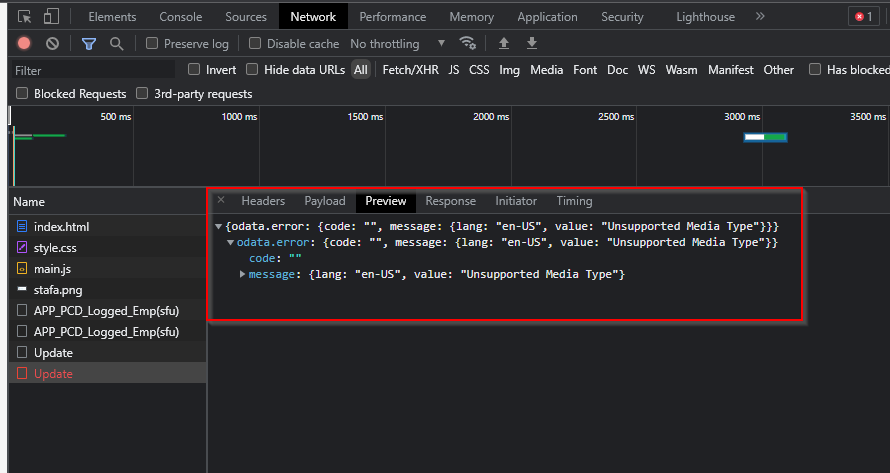Screen dimensions: 890x473
Task: Open the more tabs chevron
Action: pos(760,16)
